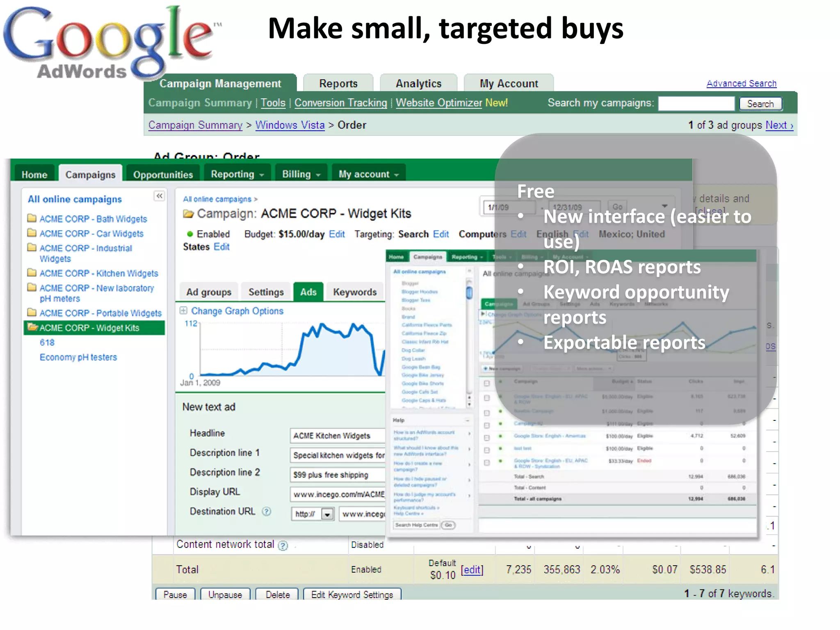Click the ACME CORP - Industrial Widgets folder icon
This screenshot has width=840, height=630.
click(32, 247)
